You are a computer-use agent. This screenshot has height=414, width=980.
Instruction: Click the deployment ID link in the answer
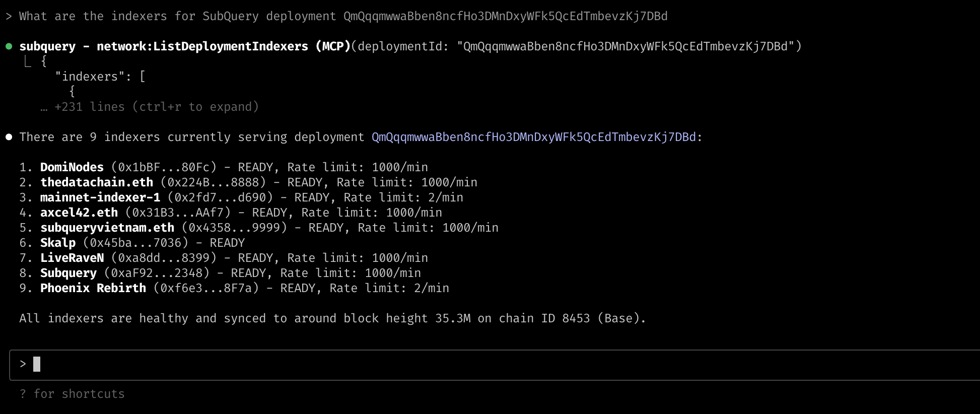tap(534, 137)
